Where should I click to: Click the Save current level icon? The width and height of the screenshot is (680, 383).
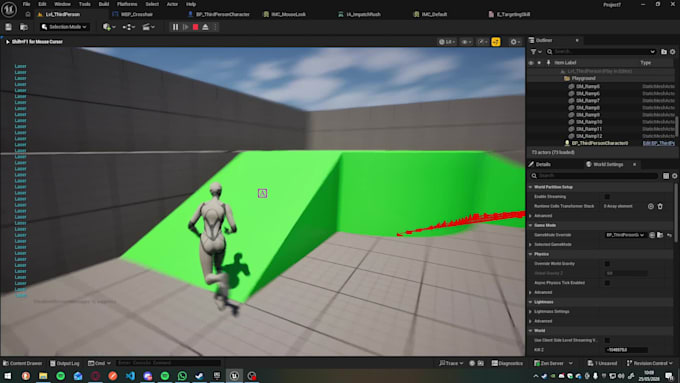pyautogui.click(x=8, y=27)
